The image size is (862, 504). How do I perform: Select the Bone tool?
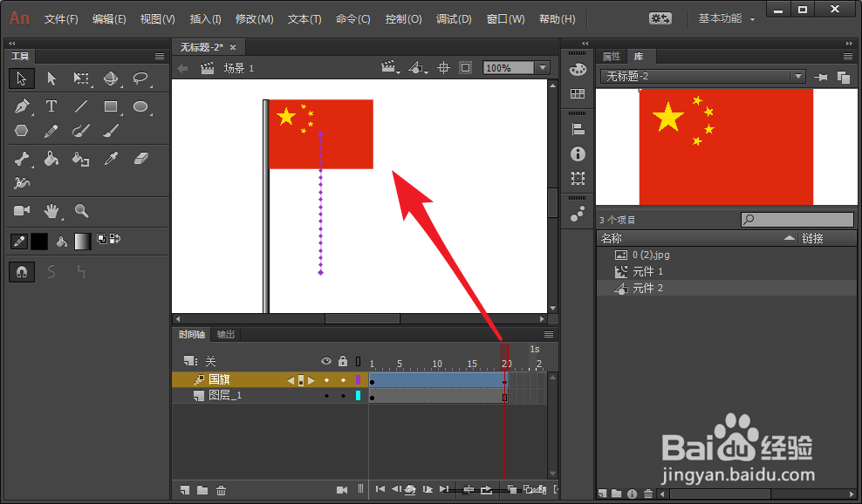click(22, 159)
